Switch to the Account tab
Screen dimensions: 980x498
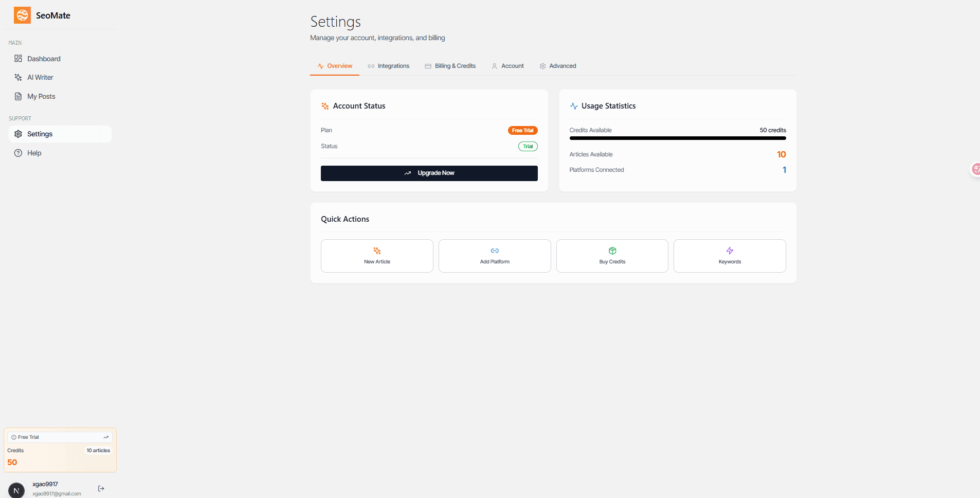click(512, 66)
